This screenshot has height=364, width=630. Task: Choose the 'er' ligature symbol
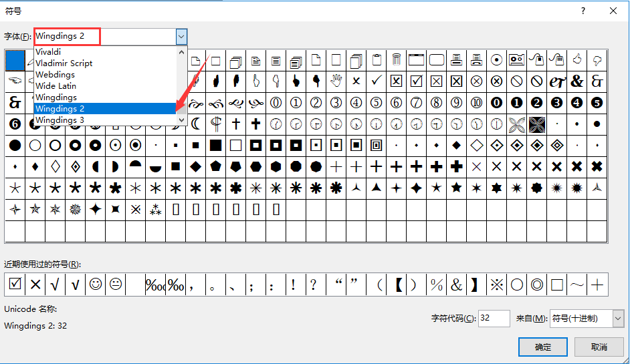(557, 81)
